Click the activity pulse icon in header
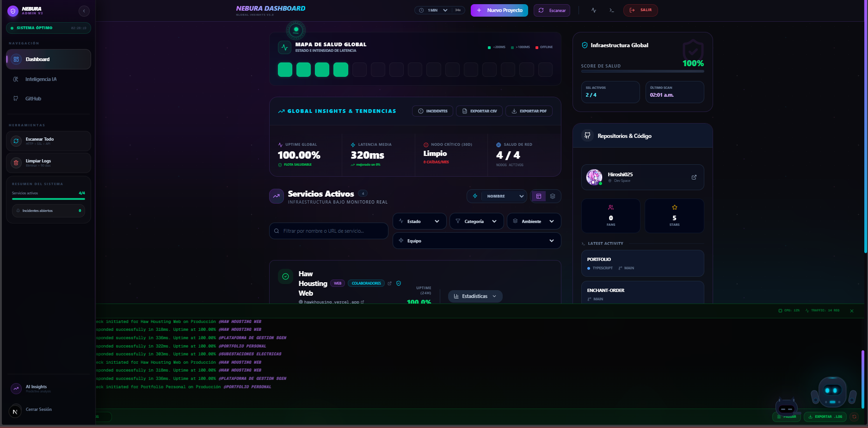 point(594,10)
